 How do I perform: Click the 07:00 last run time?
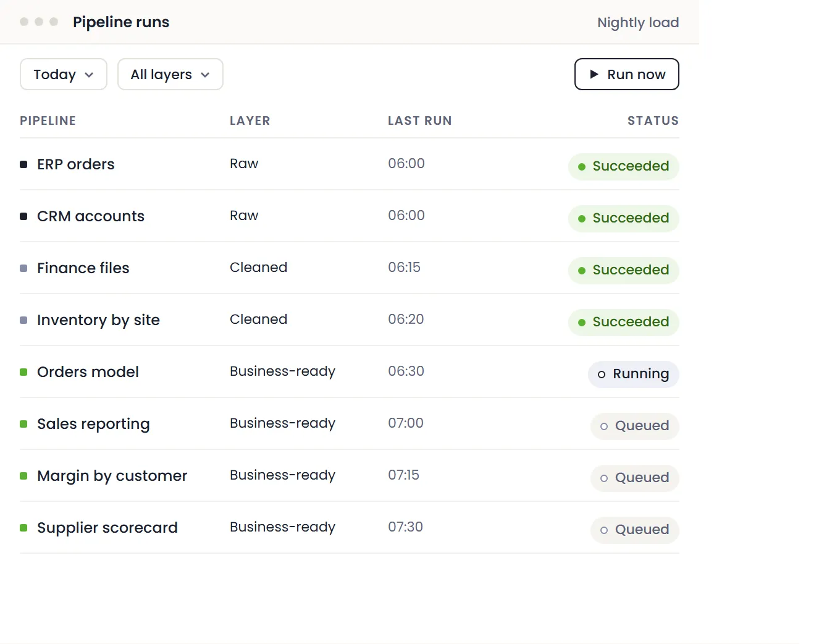(x=406, y=423)
